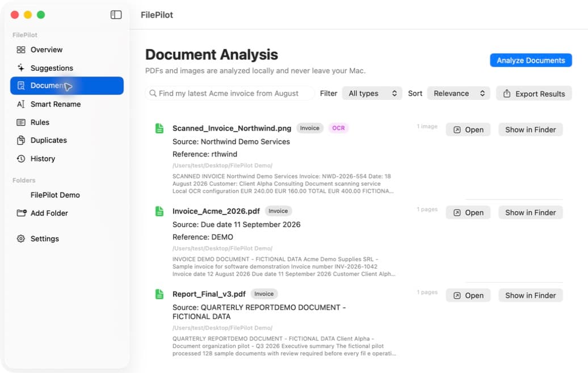
Task: Focus the document search field
Action: (230, 93)
